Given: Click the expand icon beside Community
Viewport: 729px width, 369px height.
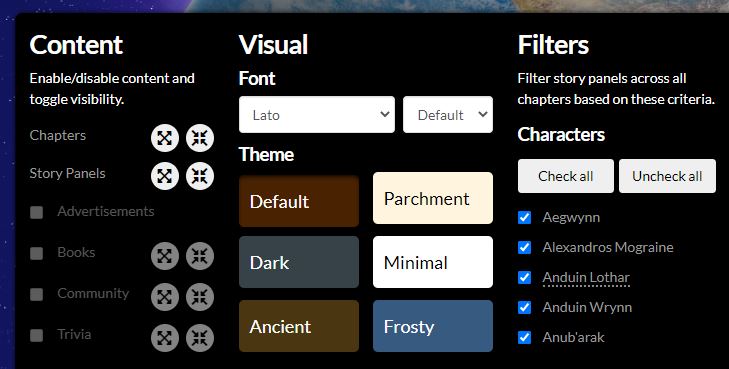Looking at the screenshot, I should [x=165, y=297].
